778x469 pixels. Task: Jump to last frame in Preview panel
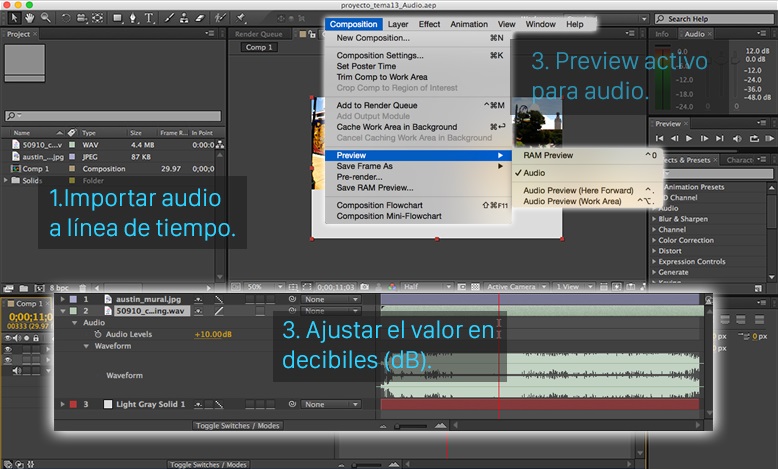point(719,138)
